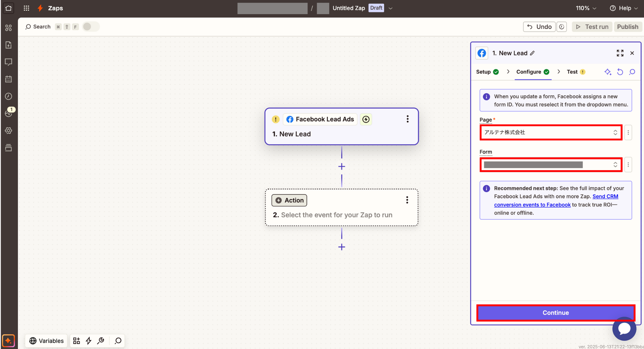This screenshot has width=644, height=349.
Task: Add a step below the Action
Action: coord(341,247)
